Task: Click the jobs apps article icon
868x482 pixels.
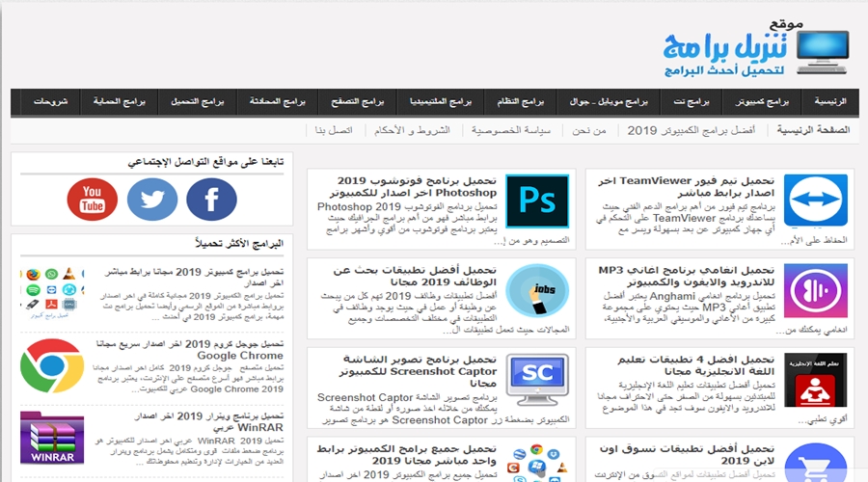Action: (x=537, y=290)
